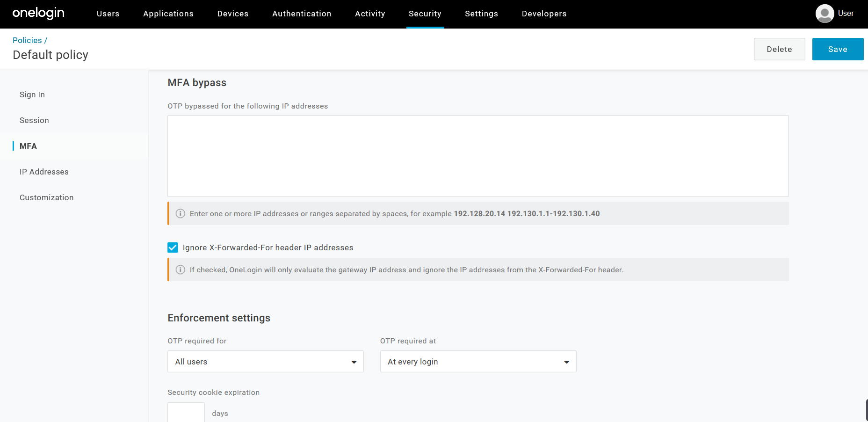
Task: Open the Developers menu
Action: point(544,14)
